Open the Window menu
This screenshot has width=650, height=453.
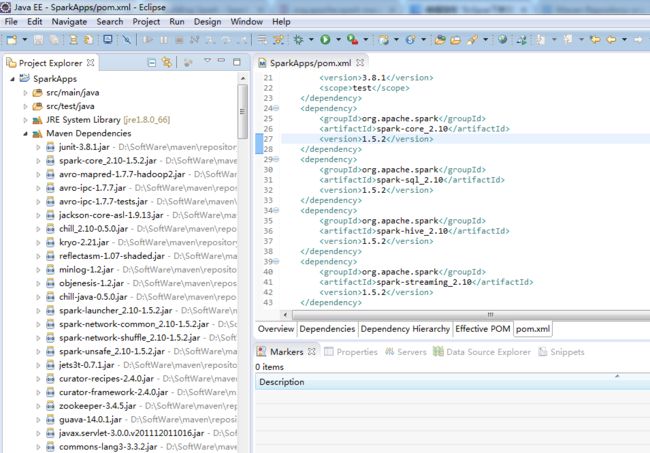coord(247,22)
